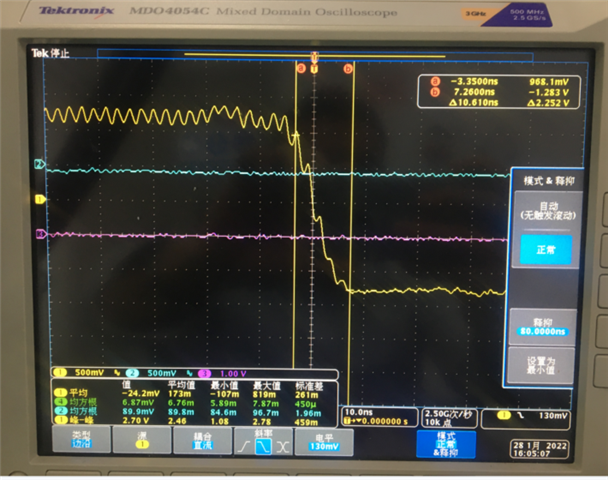Click cursor a time -3.3500ns readout

pos(474,81)
